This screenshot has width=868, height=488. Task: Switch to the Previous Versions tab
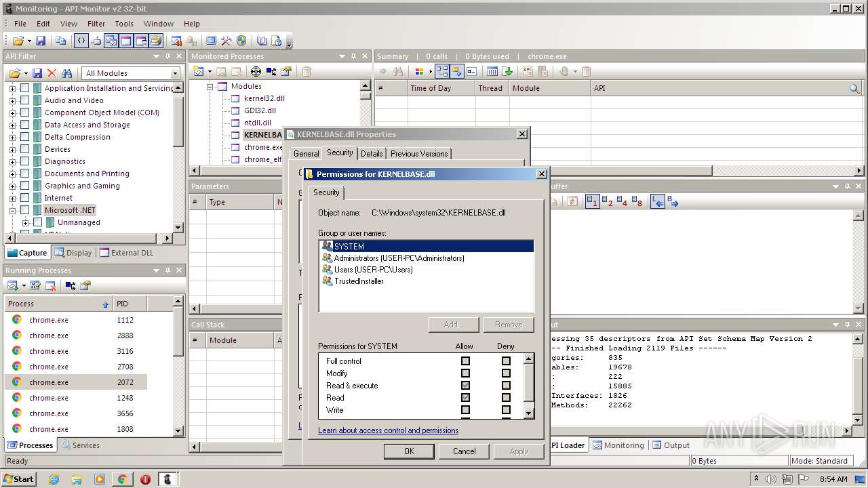[419, 154]
